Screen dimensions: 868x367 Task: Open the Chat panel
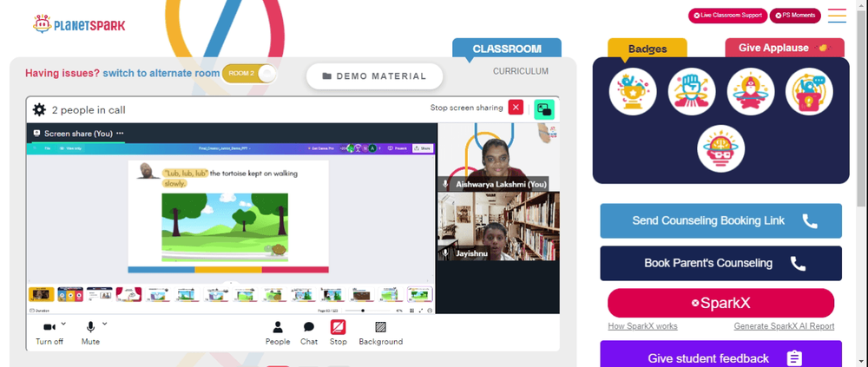click(309, 333)
